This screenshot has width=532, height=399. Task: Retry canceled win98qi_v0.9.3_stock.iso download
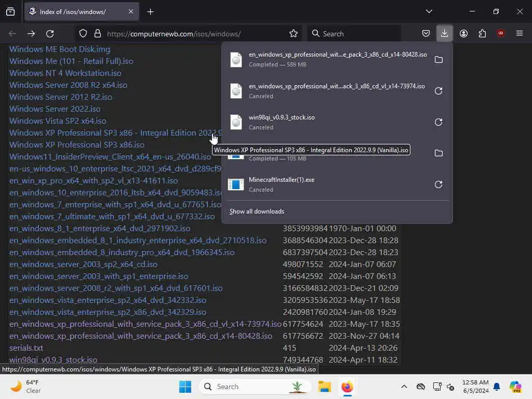click(x=438, y=122)
